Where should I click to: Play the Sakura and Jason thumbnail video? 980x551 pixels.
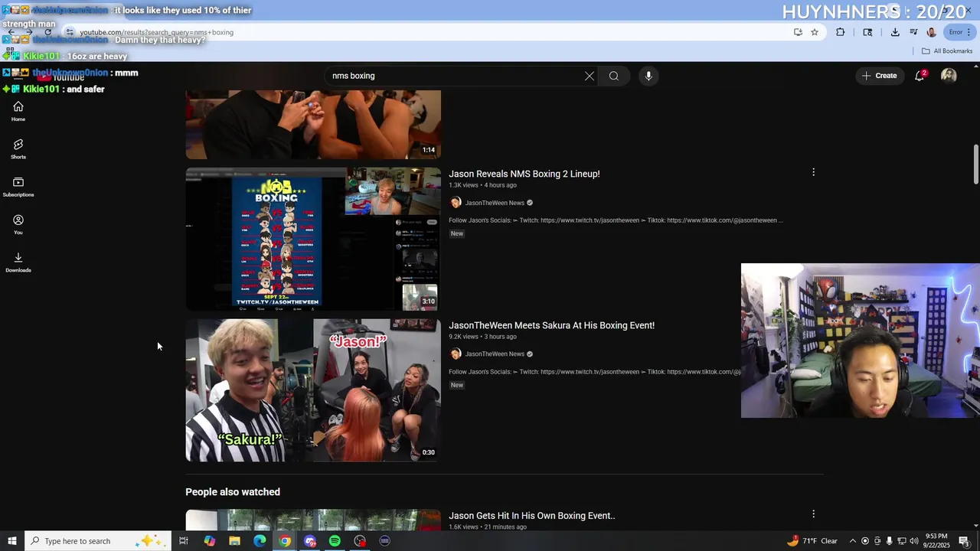(313, 390)
